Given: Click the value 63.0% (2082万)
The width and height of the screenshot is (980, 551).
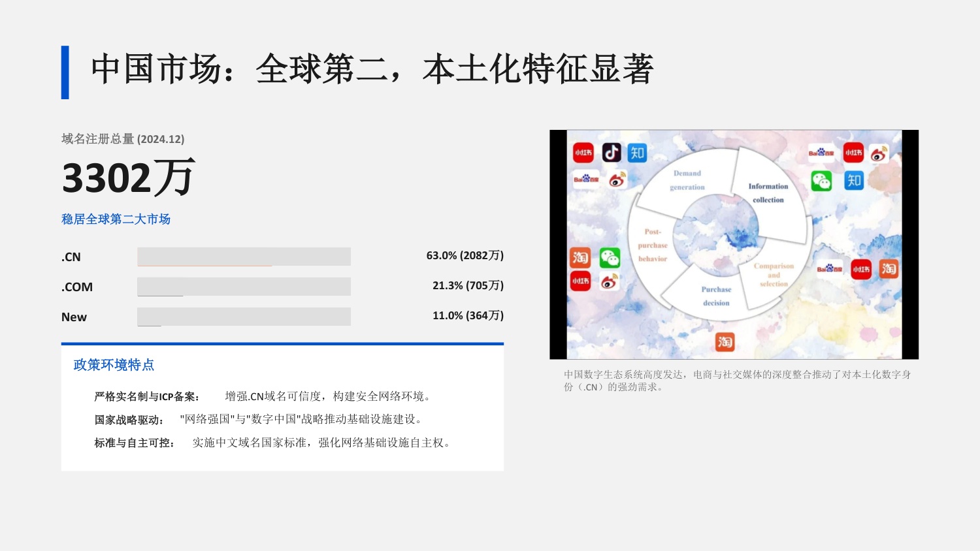Looking at the screenshot, I should [x=465, y=255].
